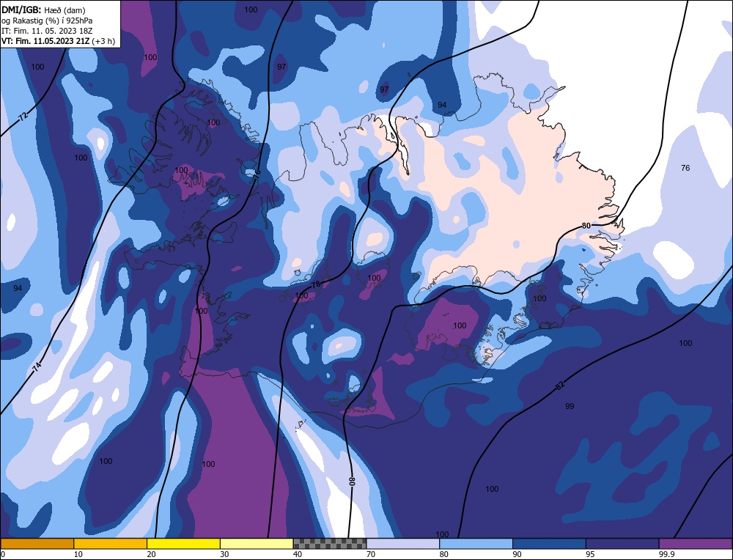
Task: Click the legend tick label "95"
Action: click(x=590, y=554)
